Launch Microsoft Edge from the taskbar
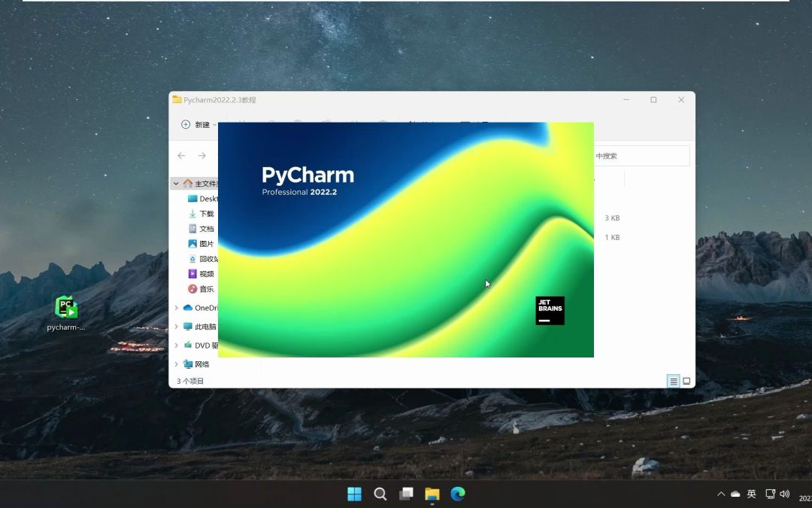The image size is (812, 508). click(x=457, y=494)
